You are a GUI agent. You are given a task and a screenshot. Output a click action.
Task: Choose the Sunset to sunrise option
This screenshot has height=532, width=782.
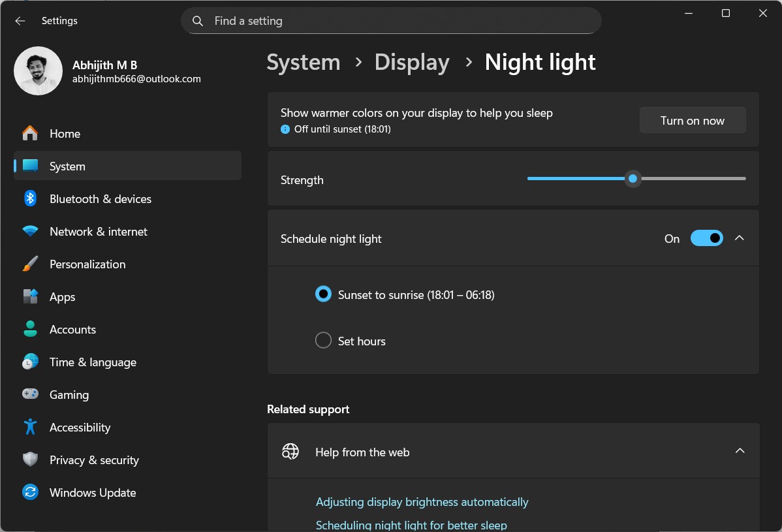(x=323, y=294)
